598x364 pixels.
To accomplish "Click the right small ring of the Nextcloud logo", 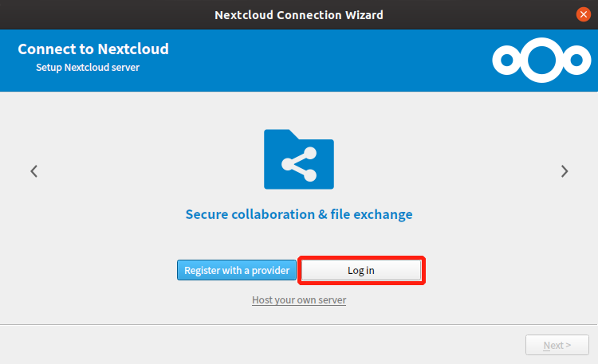I will (x=576, y=61).
